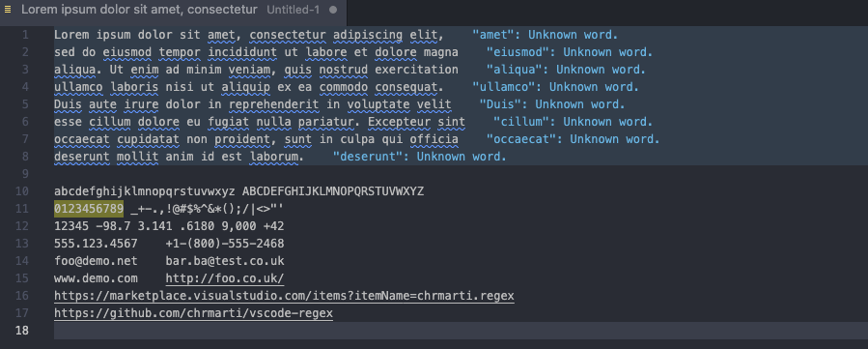Open the http://foo.co.uk/ link
The image size is (868, 349).
point(225,278)
